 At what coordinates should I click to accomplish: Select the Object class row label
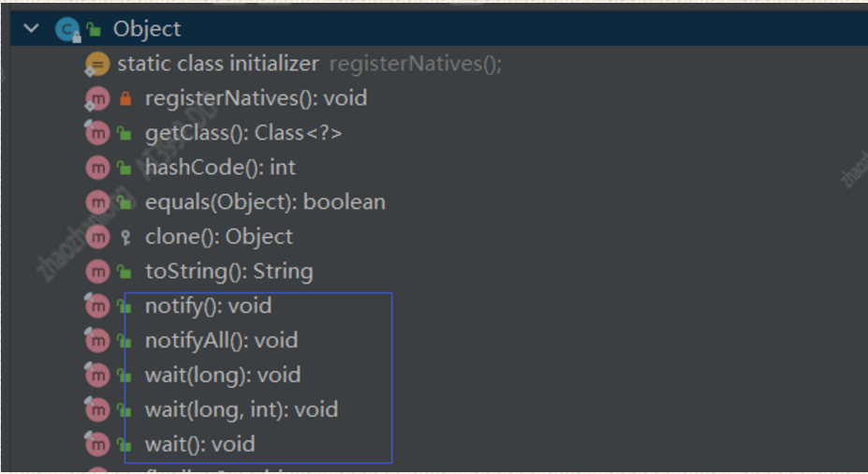pos(147,29)
